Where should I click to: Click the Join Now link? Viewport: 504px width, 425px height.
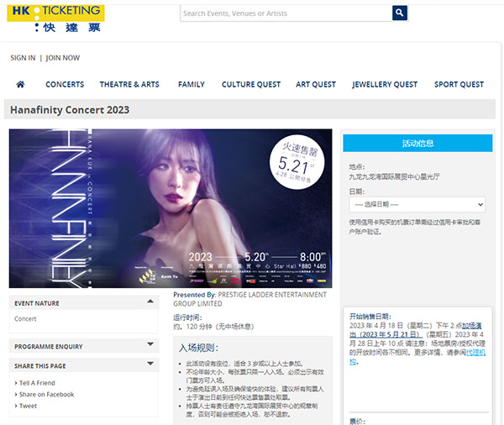[63, 58]
